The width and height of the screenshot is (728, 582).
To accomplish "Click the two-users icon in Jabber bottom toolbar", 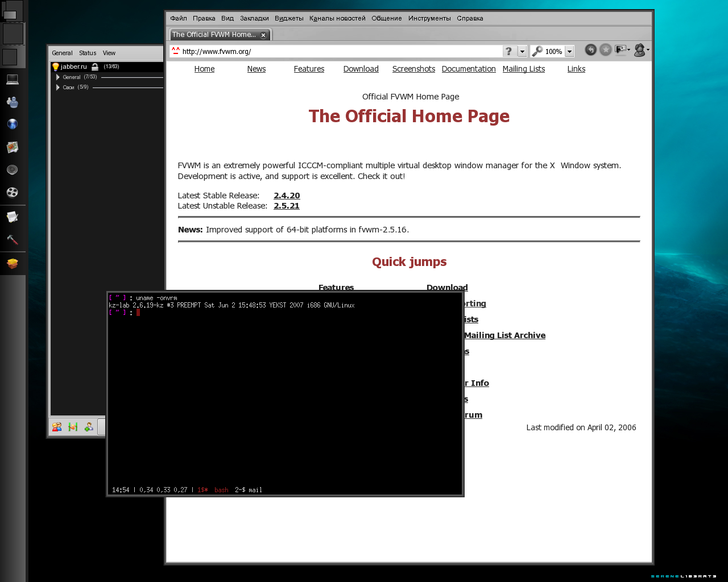I will 57,427.
